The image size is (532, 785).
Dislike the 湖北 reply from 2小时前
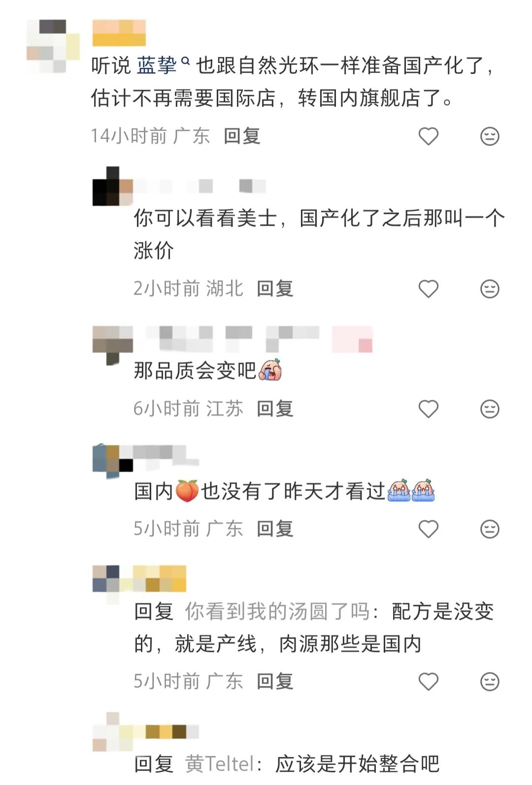click(490, 289)
